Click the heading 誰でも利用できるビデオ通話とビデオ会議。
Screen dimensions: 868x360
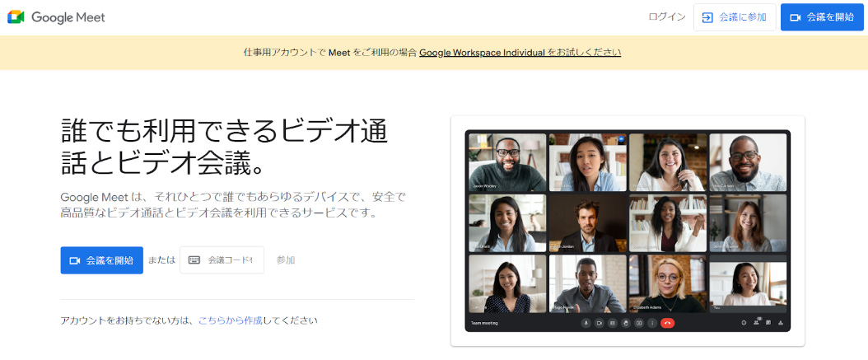pos(224,146)
